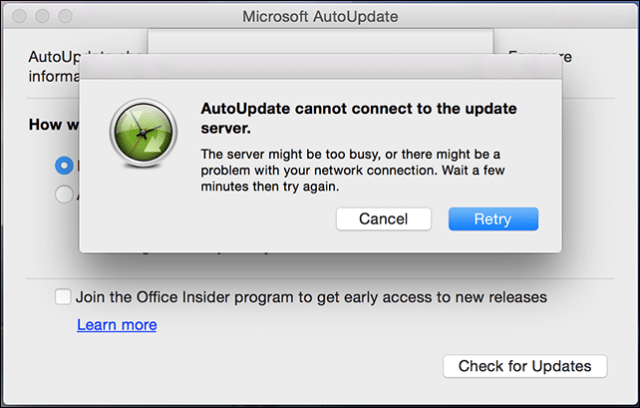Viewport: 640px width, 408px height.
Task: Select the blue filled radio button
Action: click(x=64, y=166)
